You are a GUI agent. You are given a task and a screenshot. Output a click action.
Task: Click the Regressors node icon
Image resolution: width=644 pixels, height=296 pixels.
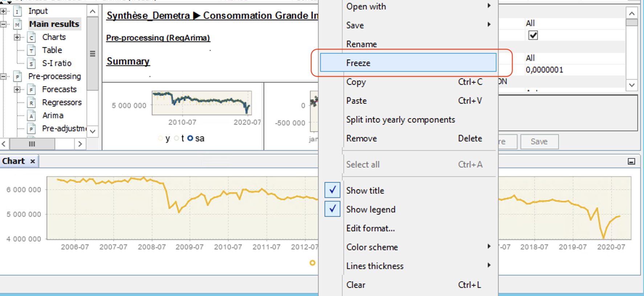pyautogui.click(x=32, y=103)
